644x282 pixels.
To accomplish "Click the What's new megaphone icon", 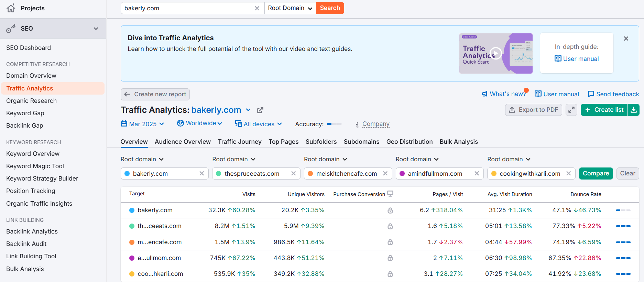I will [484, 94].
